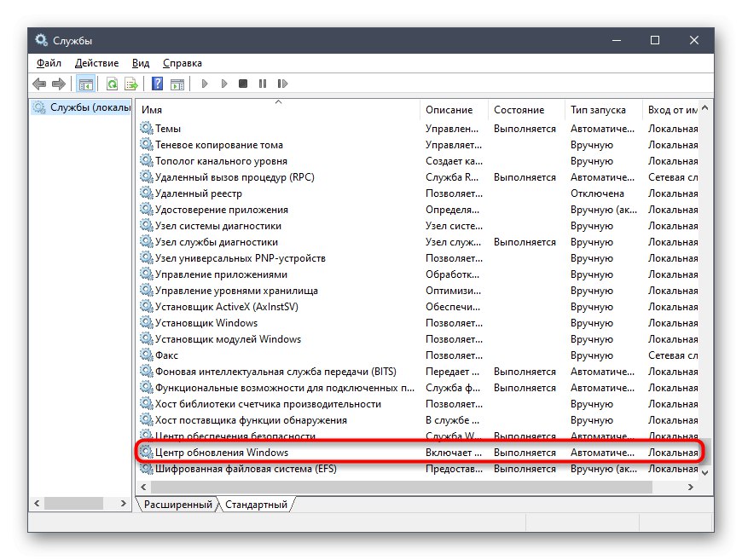Refresh the services list
This screenshot has width=742, height=560.
[x=112, y=84]
